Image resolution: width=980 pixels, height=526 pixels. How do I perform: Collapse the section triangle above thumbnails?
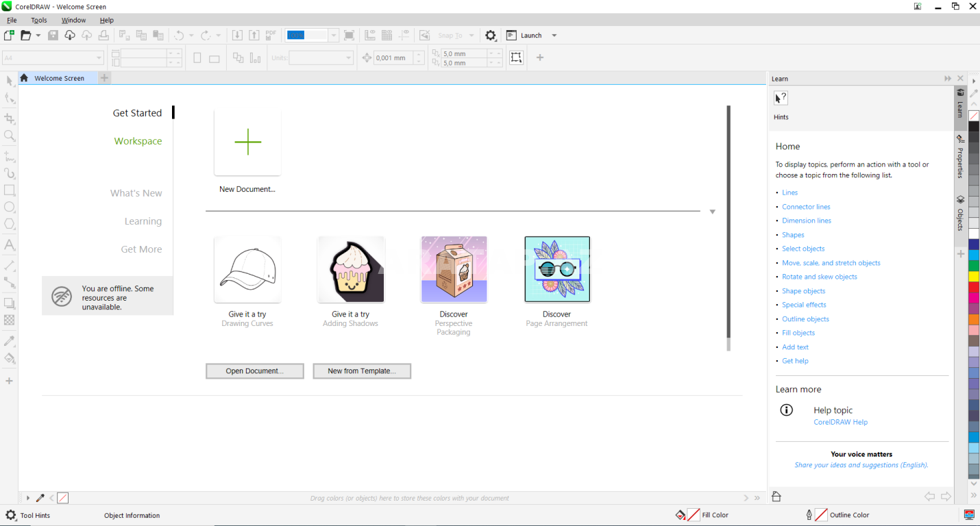tap(712, 212)
